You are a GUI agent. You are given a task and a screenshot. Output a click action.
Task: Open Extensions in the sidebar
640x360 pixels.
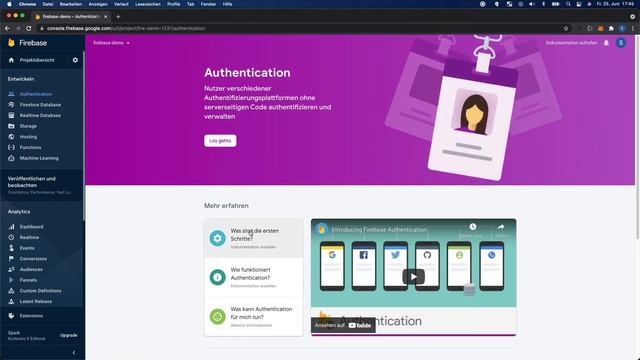click(31, 316)
